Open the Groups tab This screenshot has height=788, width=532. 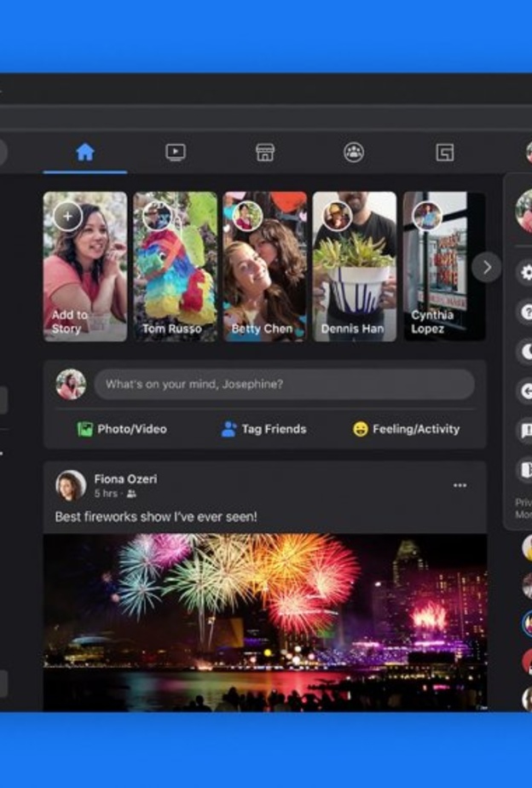pyautogui.click(x=354, y=152)
